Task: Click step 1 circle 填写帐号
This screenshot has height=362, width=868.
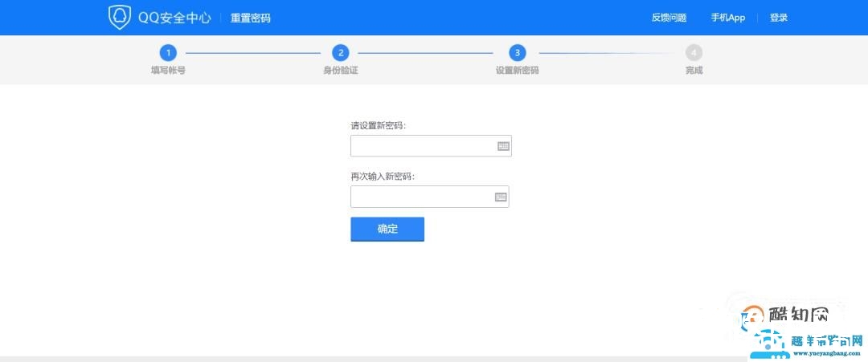Action: coord(168,53)
